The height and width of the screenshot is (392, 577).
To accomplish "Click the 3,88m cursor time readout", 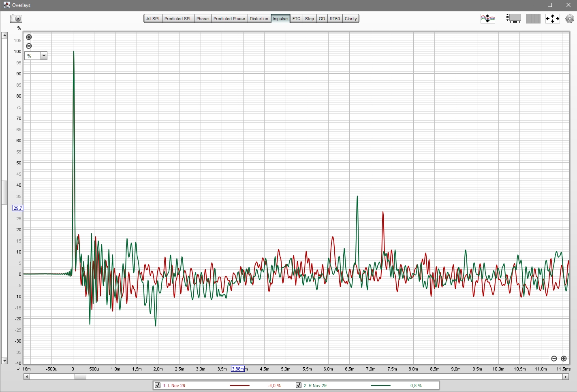I will click(x=238, y=369).
